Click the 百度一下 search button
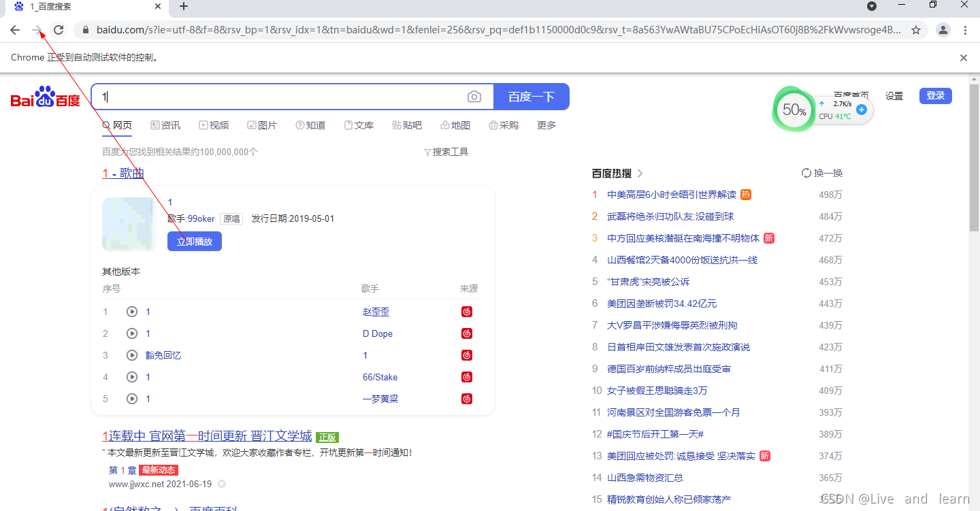 532,97
